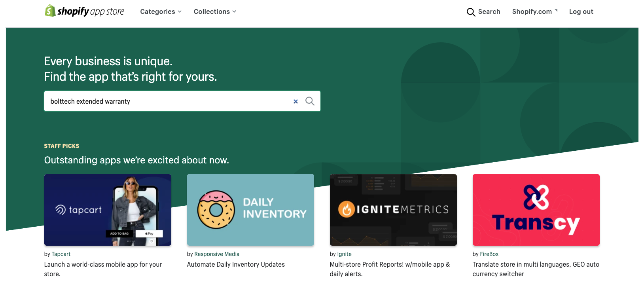644x290 pixels.
Task: Click the Search magnifier icon in header
Action: pyautogui.click(x=471, y=12)
